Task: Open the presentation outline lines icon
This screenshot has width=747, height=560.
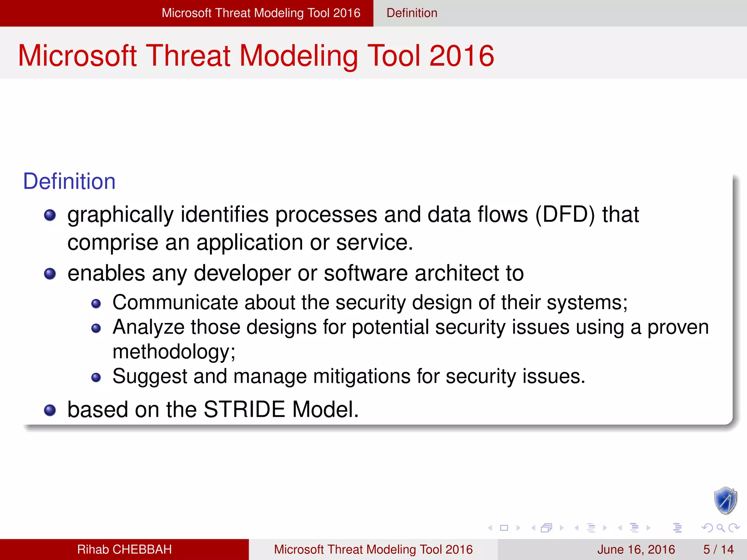Action: click(x=677, y=528)
